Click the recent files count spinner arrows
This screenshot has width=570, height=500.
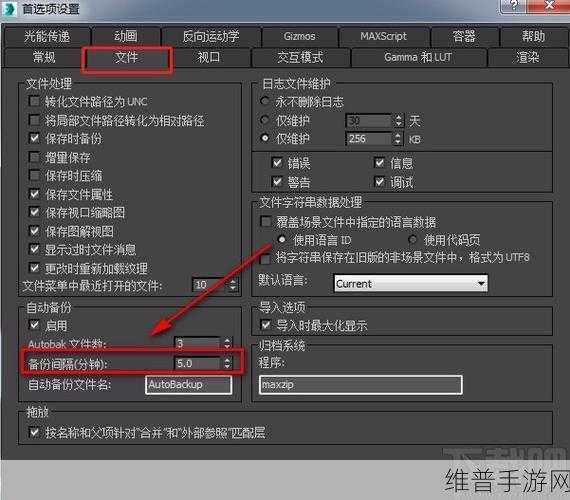click(233, 285)
